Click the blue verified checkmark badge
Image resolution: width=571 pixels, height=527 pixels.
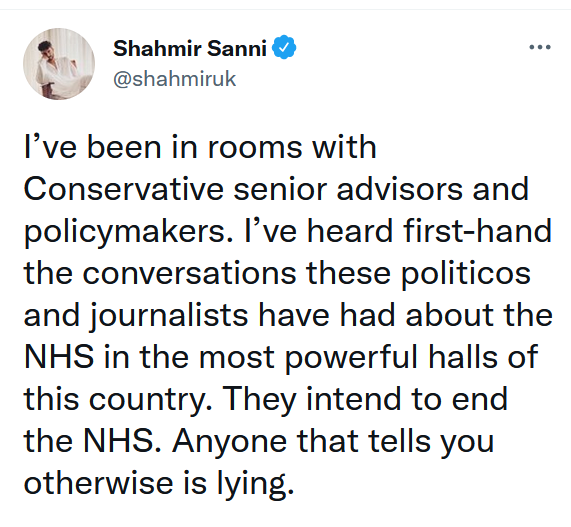[284, 47]
